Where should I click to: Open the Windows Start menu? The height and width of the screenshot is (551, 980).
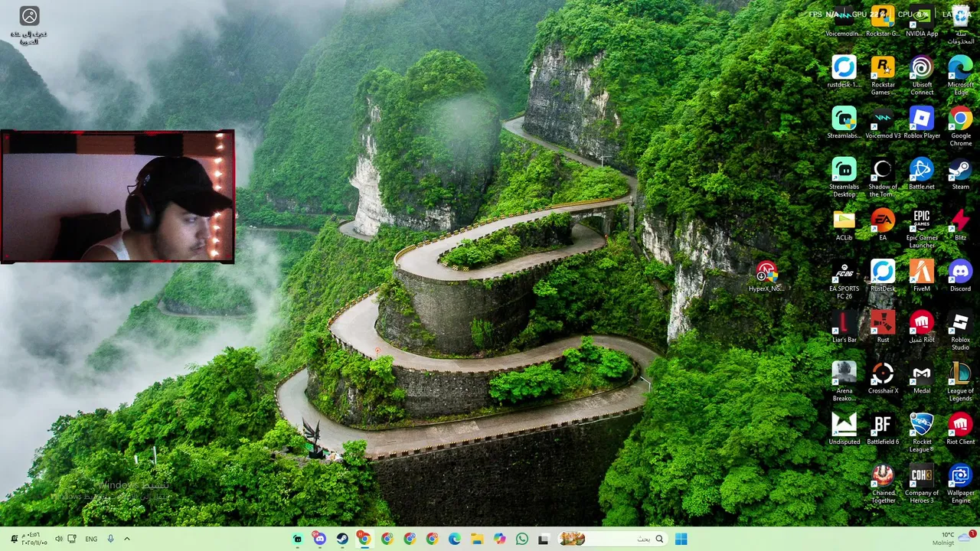pos(681,539)
